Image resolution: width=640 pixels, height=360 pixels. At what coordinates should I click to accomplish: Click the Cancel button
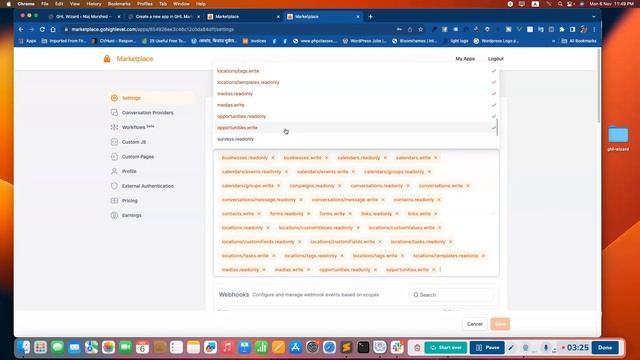[x=474, y=324]
